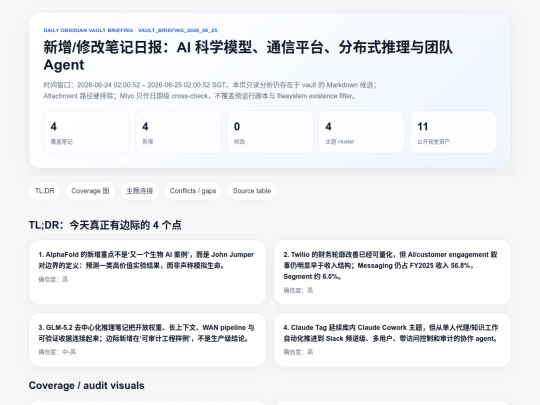Click the GLM-5.2 去中心化推理 card
This screenshot has width=540, height=405.
[x=147, y=340]
